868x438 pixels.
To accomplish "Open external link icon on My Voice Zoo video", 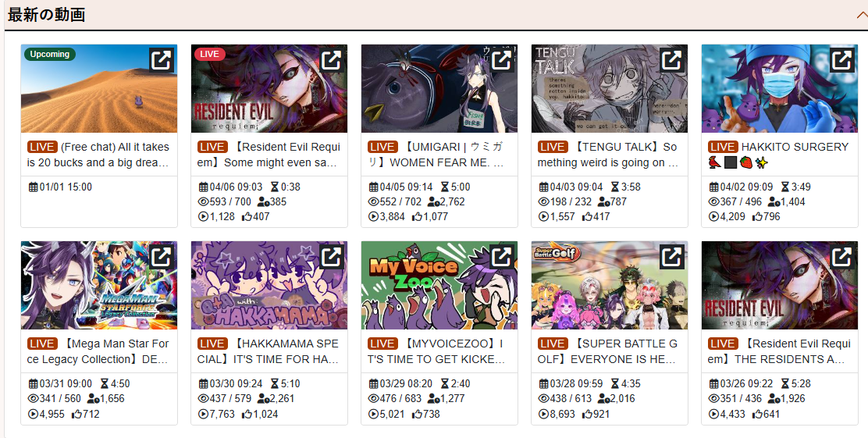I will [x=502, y=256].
